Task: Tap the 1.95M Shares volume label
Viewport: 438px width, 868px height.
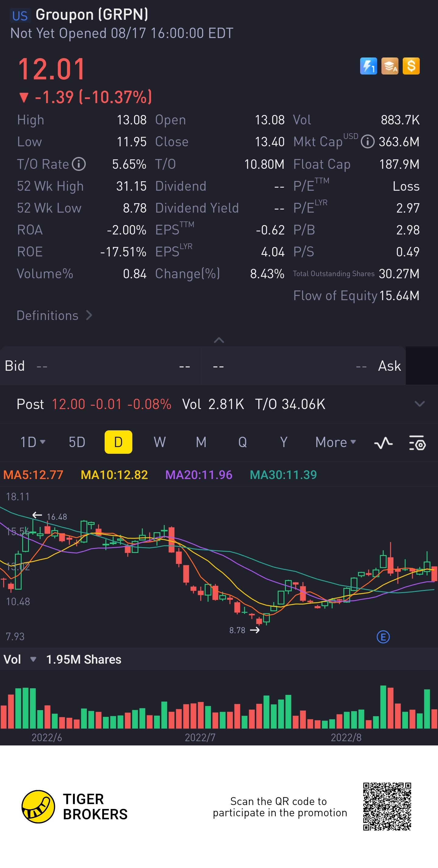Action: pos(84,659)
